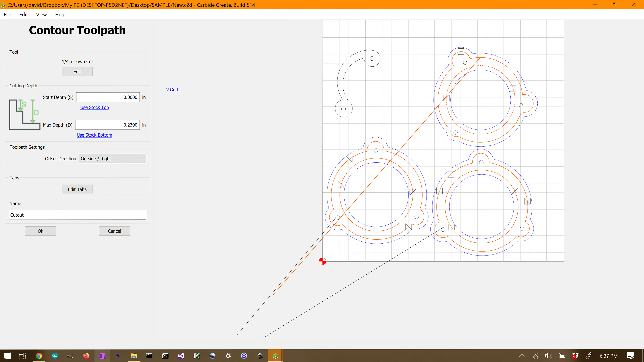Open the Wi-Fi network tray icon
Image resolution: width=644 pixels, height=362 pixels.
pos(536,356)
